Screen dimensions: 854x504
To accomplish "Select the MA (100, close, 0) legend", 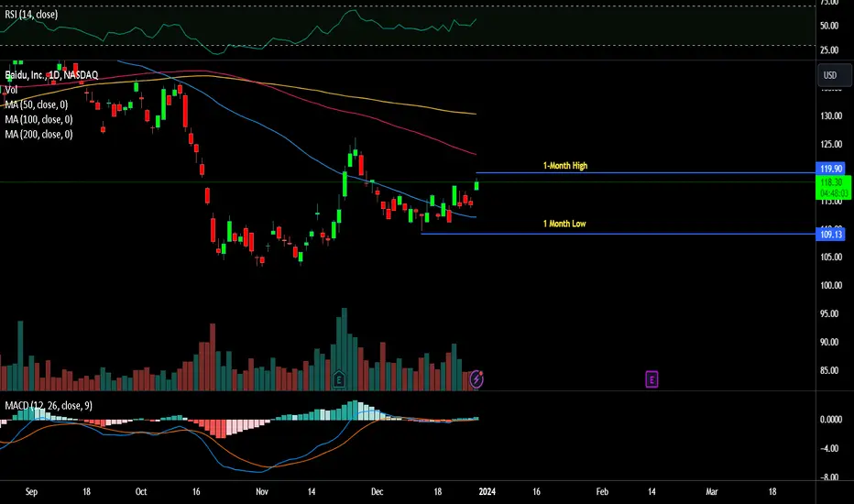I will (38, 119).
